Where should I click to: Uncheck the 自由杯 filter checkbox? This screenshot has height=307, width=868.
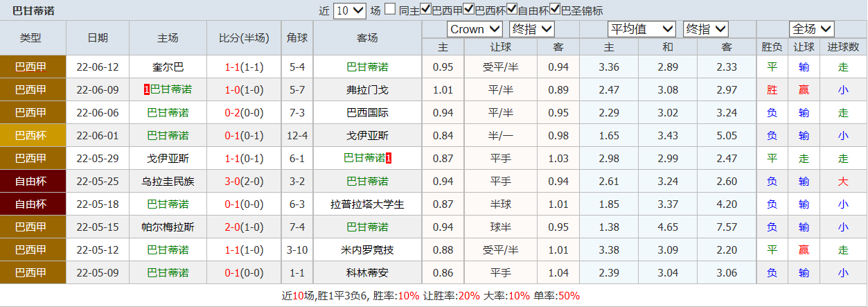click(x=512, y=10)
